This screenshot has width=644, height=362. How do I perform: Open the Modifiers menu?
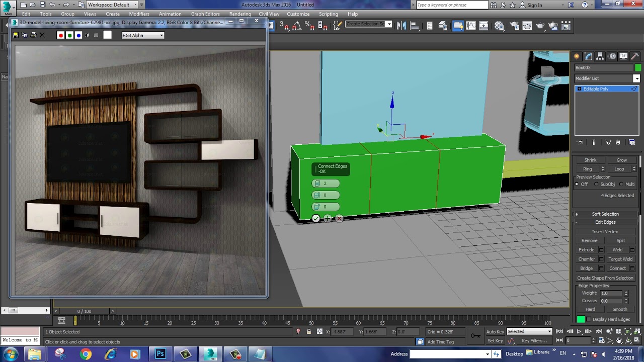coord(139,14)
